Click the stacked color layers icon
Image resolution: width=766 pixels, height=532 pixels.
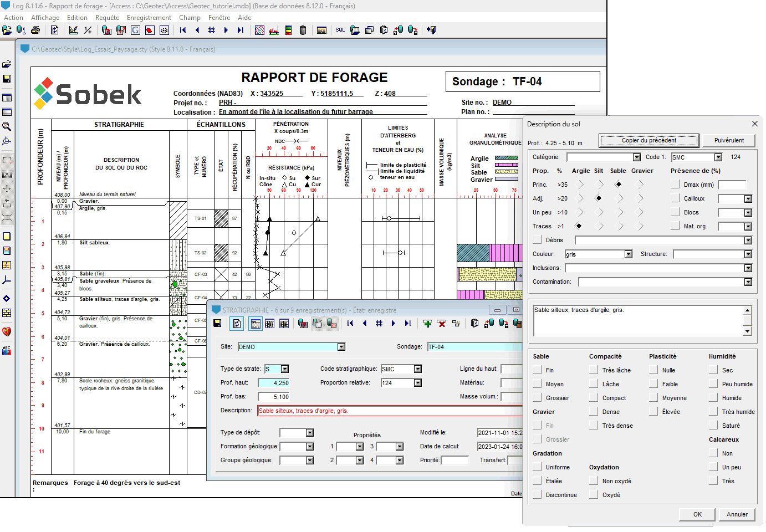tap(288, 30)
